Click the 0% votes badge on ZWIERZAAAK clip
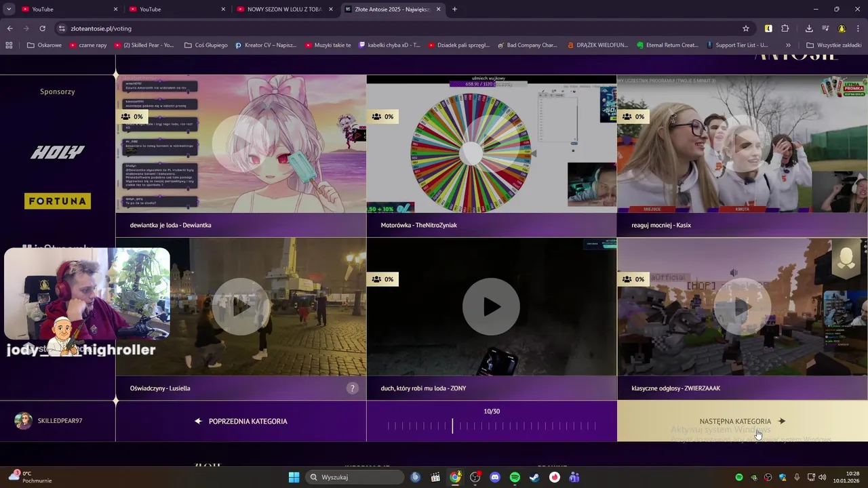Viewport: 868px width, 488px height. point(633,279)
